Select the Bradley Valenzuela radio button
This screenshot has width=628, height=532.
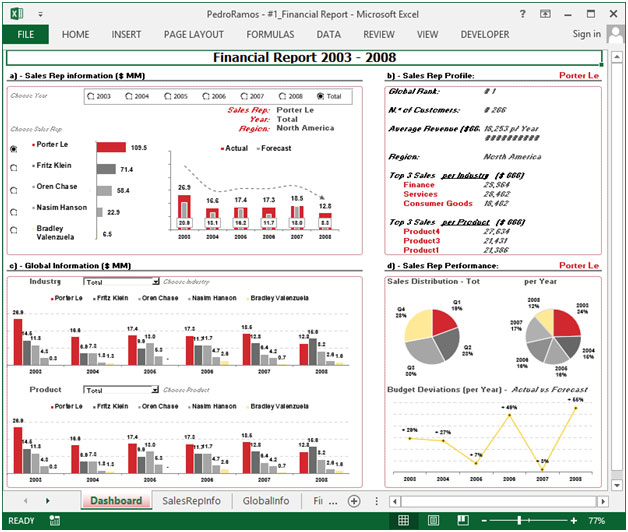pyautogui.click(x=14, y=230)
